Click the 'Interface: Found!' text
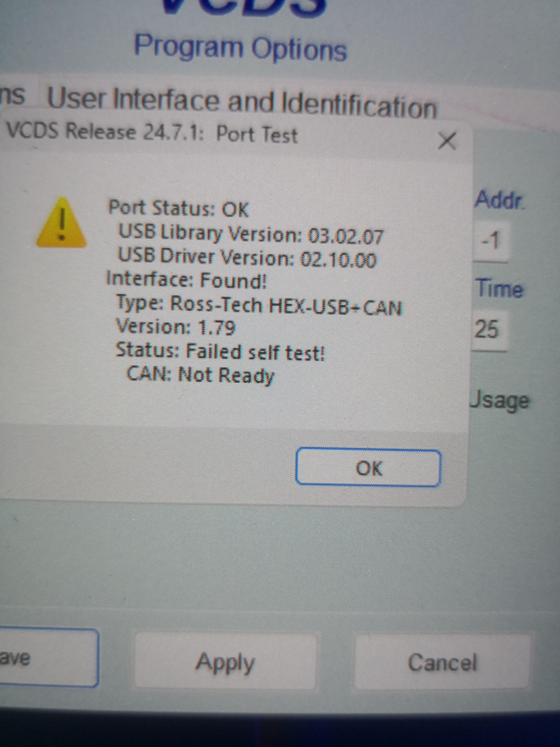This screenshot has height=747, width=560. pos(186,280)
